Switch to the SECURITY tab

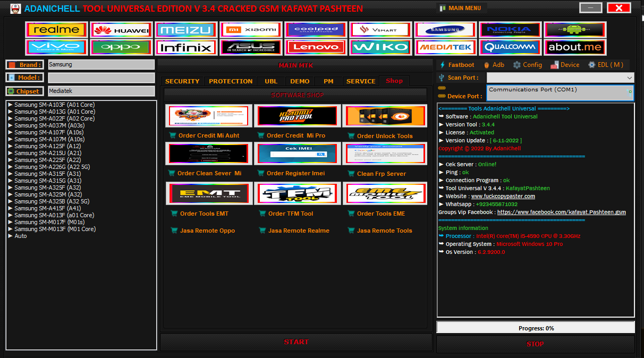click(182, 81)
